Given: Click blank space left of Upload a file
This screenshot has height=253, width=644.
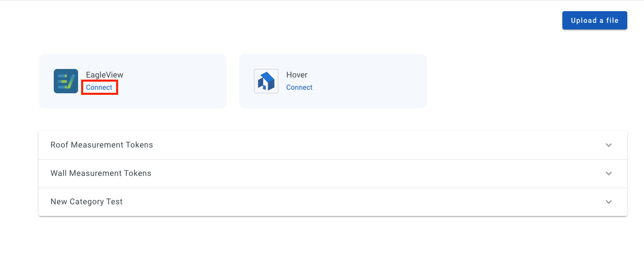Looking at the screenshot, I should [x=355, y=20].
